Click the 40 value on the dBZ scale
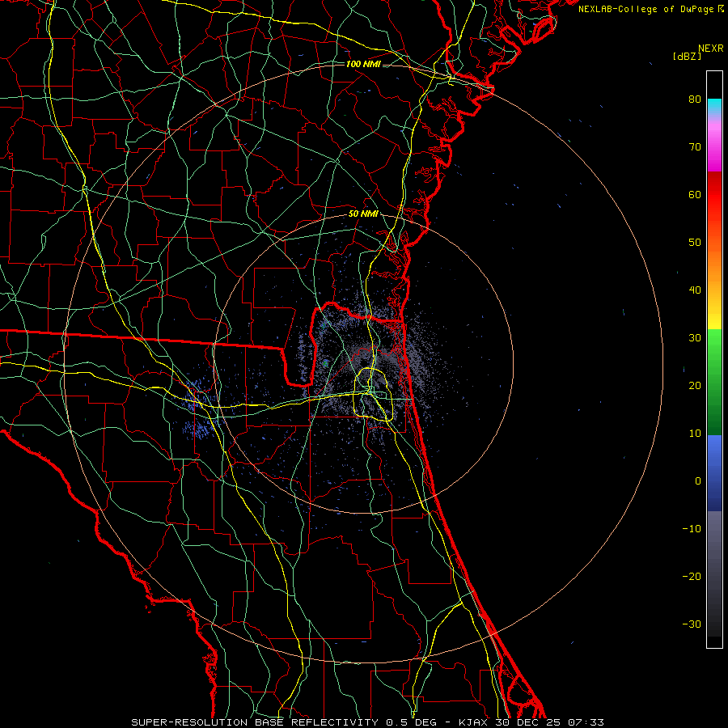The height and width of the screenshot is (728, 728). (695, 290)
